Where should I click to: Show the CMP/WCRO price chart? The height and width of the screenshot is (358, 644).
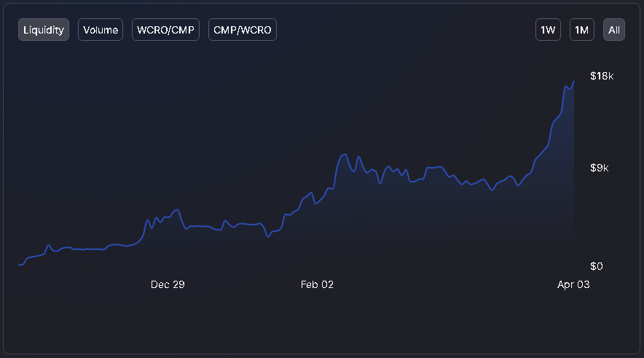click(x=243, y=30)
